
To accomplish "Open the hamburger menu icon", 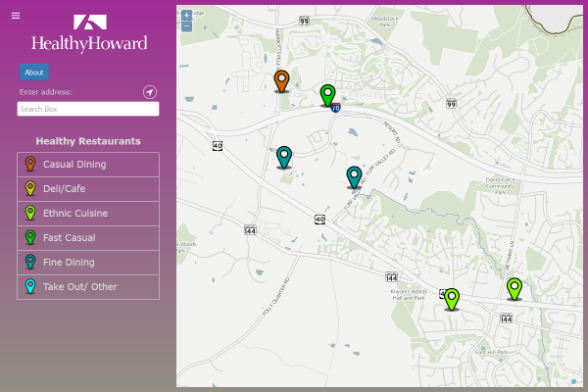I will click(16, 16).
